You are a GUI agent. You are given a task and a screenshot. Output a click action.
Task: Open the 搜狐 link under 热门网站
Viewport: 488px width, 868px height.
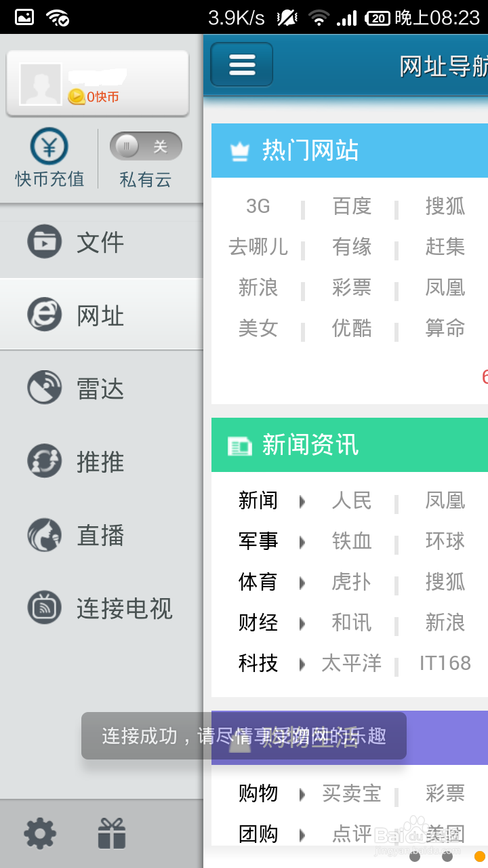tap(445, 206)
